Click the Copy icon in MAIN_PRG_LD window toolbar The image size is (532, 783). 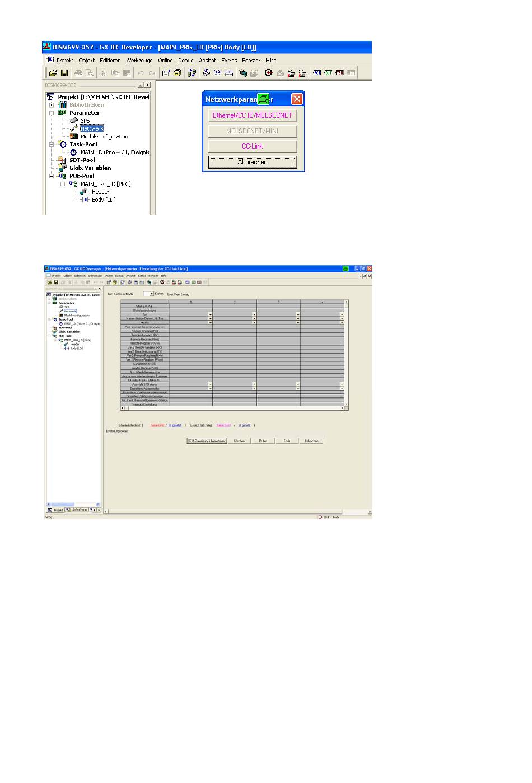coord(115,73)
